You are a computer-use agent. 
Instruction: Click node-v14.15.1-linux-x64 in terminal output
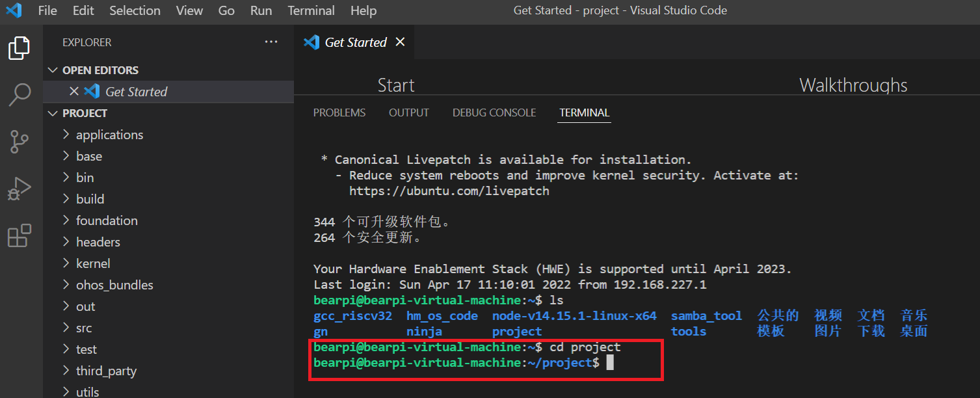(574, 316)
